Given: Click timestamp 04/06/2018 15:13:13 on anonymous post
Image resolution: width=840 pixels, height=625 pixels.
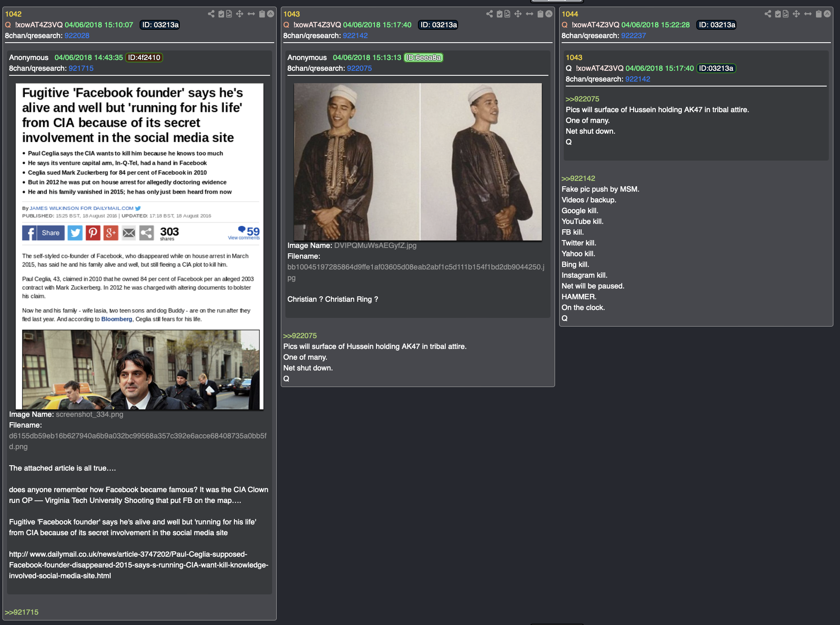Looking at the screenshot, I should 367,58.
